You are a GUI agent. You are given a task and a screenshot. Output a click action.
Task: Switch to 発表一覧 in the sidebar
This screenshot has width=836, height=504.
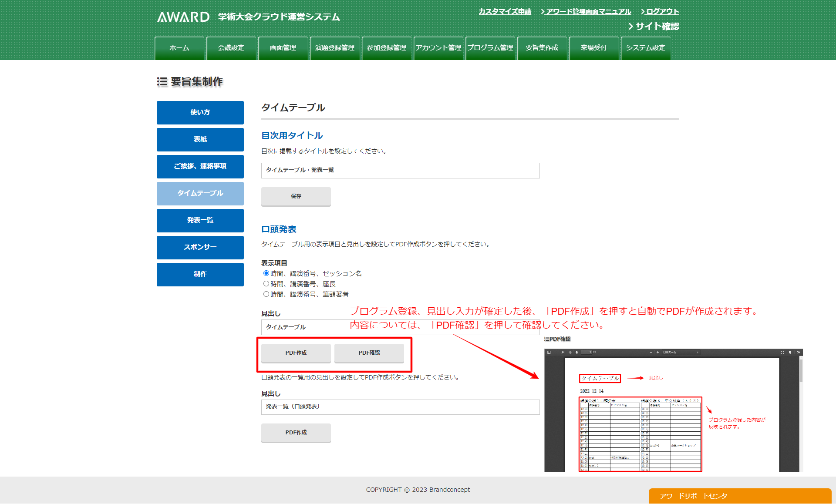[x=200, y=220]
